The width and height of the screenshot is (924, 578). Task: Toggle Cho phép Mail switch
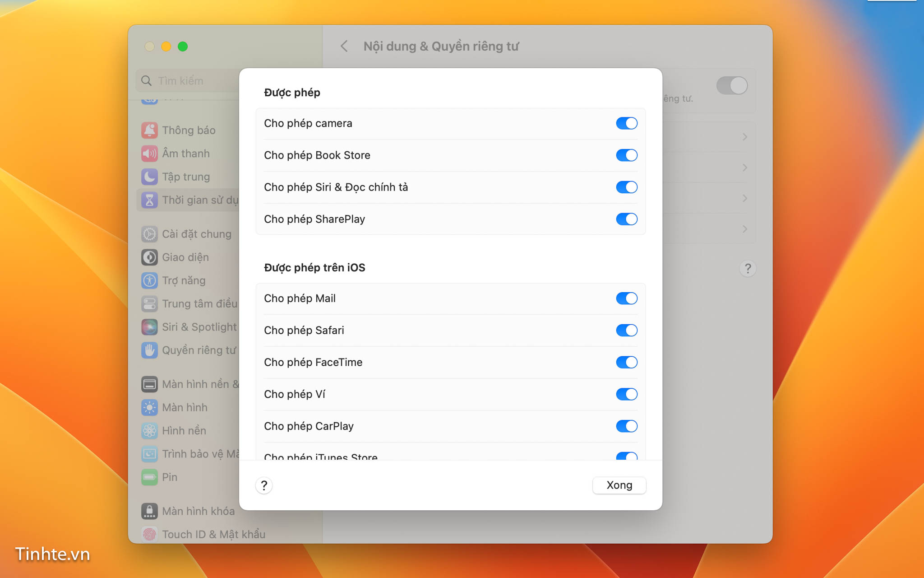click(x=627, y=298)
